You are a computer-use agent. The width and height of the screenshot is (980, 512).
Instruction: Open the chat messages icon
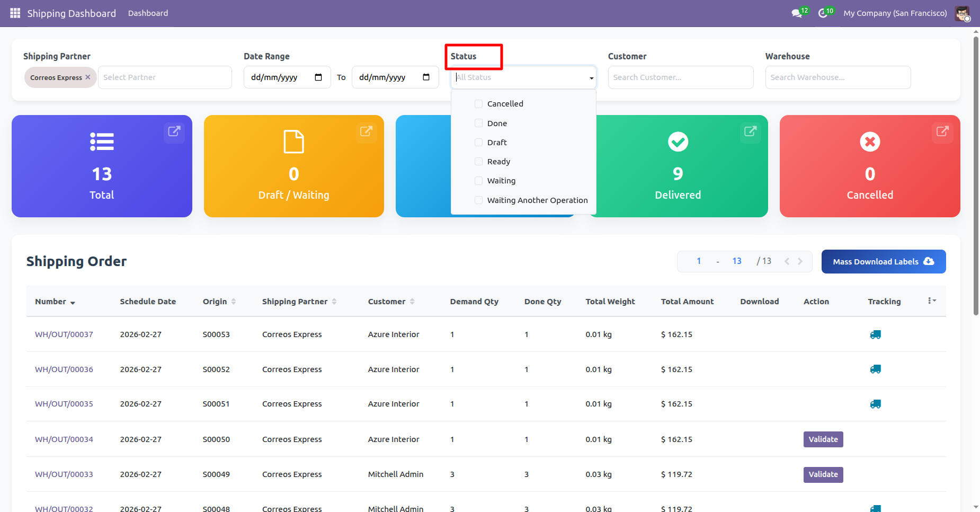click(796, 13)
